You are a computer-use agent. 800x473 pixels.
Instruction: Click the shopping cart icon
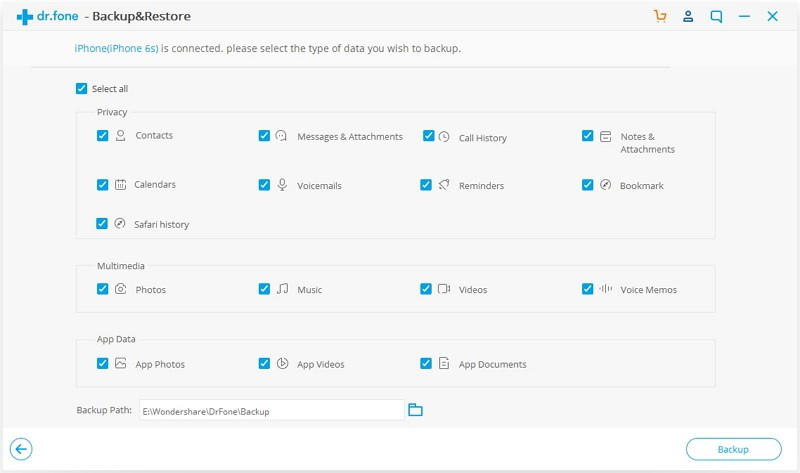659,17
